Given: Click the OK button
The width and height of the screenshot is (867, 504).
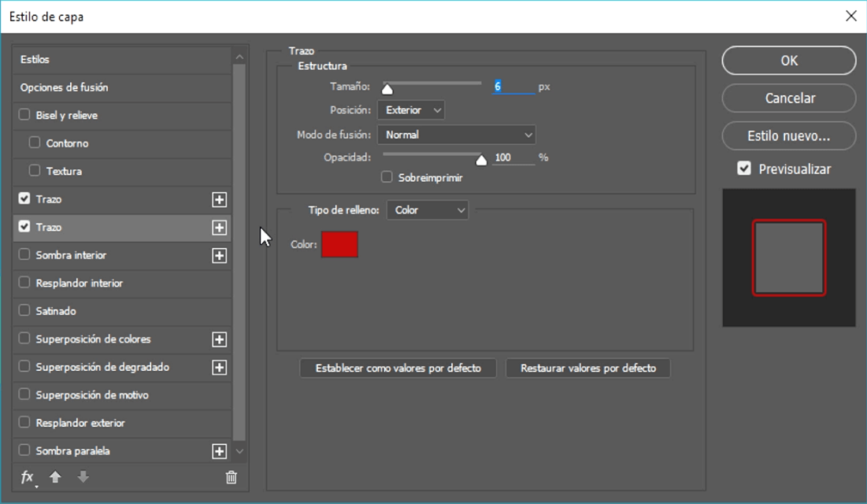Looking at the screenshot, I should [x=789, y=61].
